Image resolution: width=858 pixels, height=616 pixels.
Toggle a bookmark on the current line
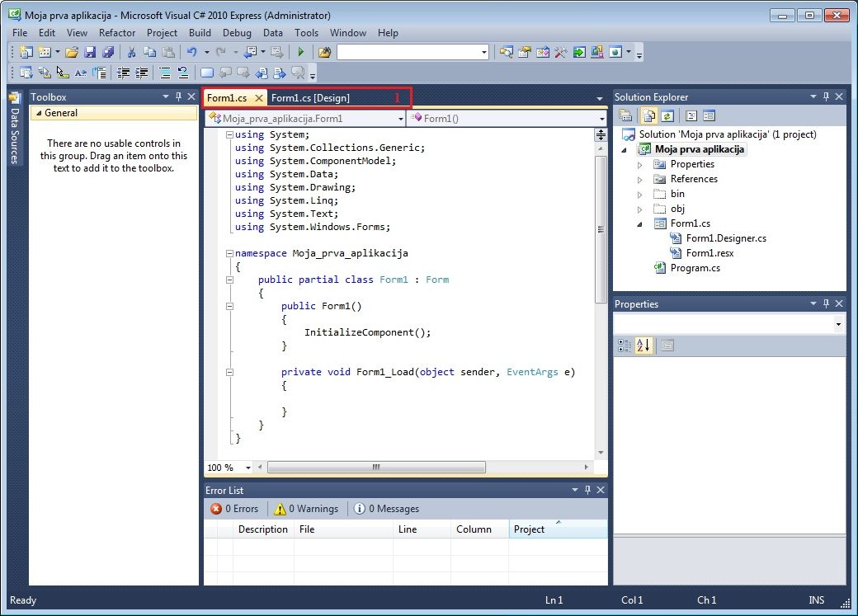click(207, 73)
